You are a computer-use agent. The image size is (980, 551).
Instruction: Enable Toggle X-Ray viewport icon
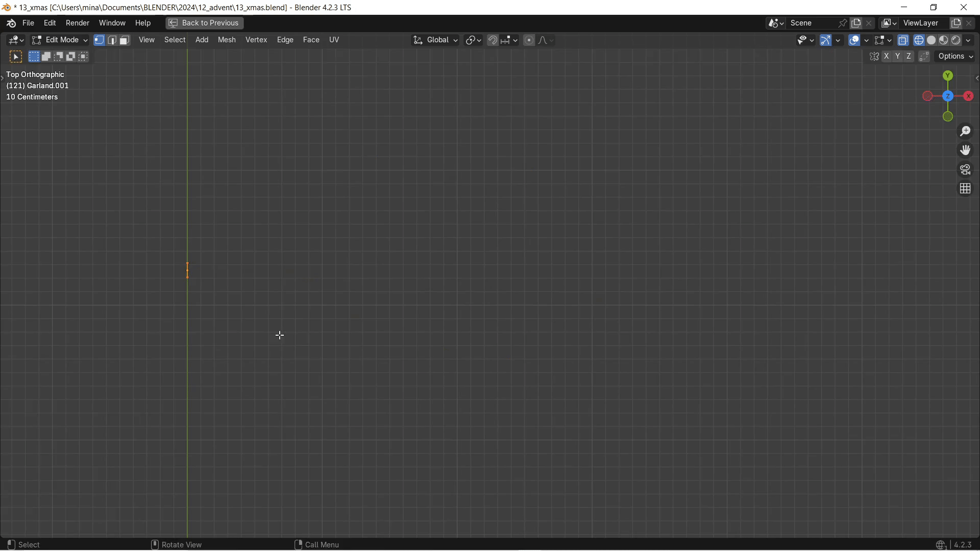[903, 40]
